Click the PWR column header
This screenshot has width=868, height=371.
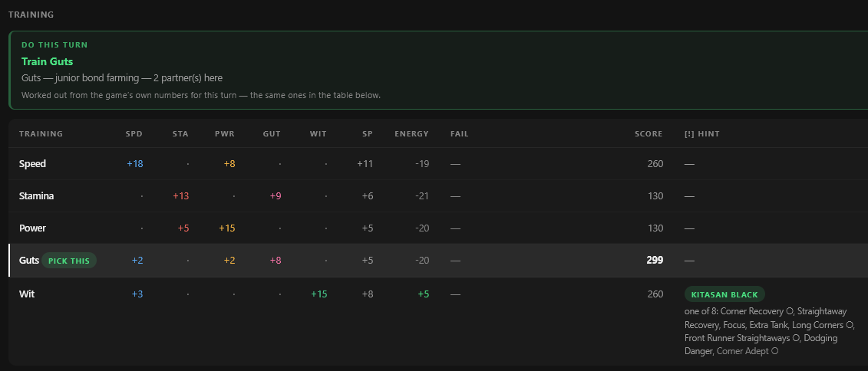coord(225,134)
